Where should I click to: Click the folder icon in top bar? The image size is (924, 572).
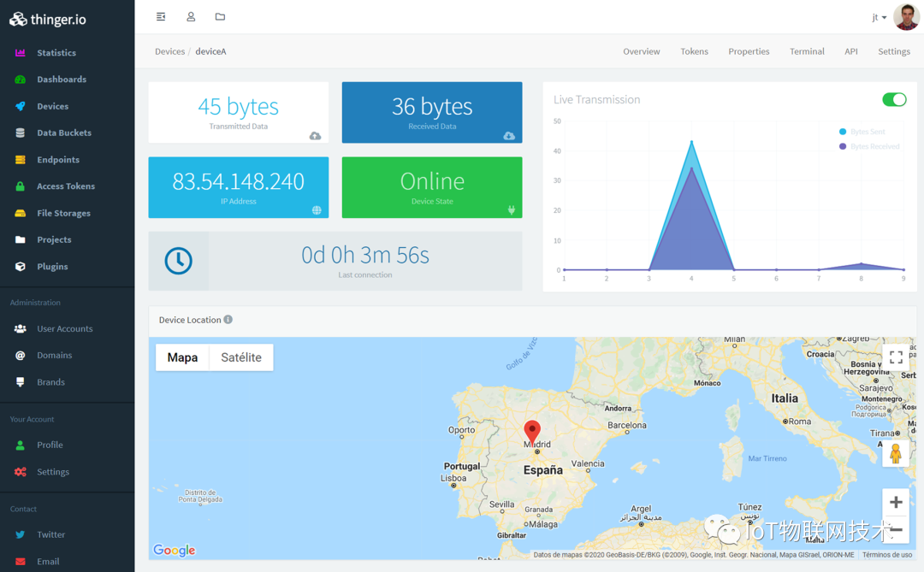coord(220,16)
